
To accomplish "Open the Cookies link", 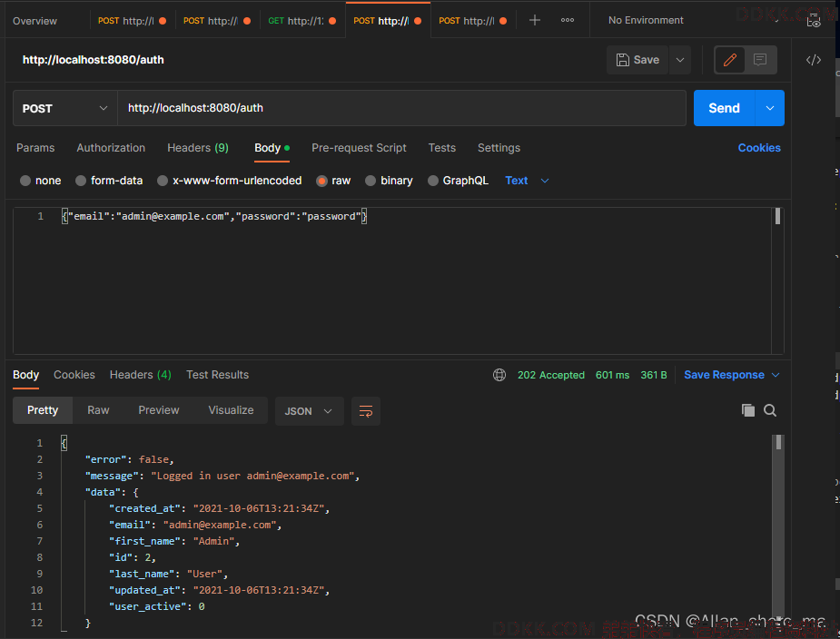I will click(x=759, y=148).
